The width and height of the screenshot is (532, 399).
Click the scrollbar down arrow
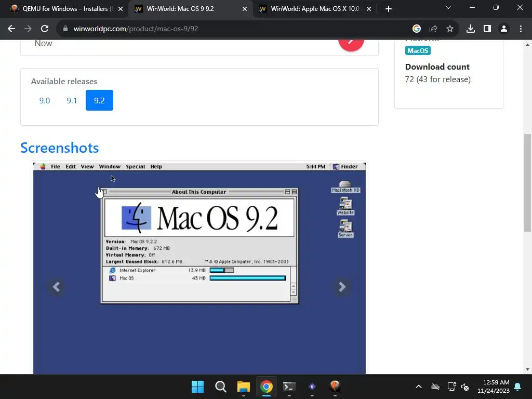(527, 369)
